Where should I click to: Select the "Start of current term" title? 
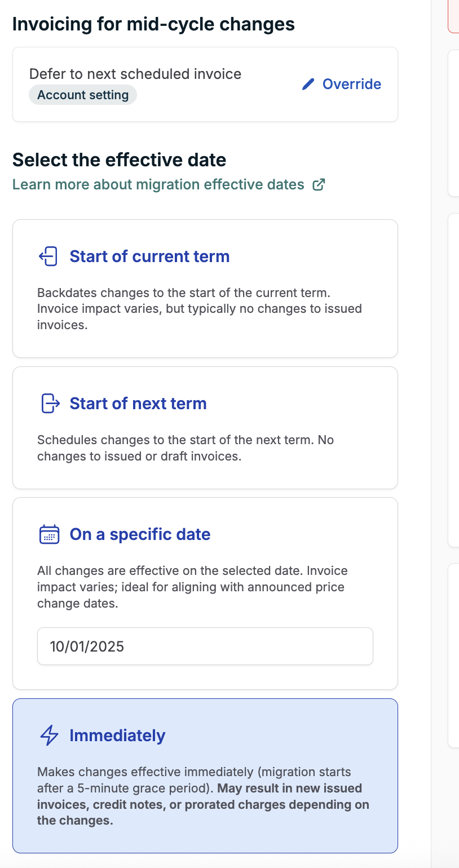coord(149,256)
